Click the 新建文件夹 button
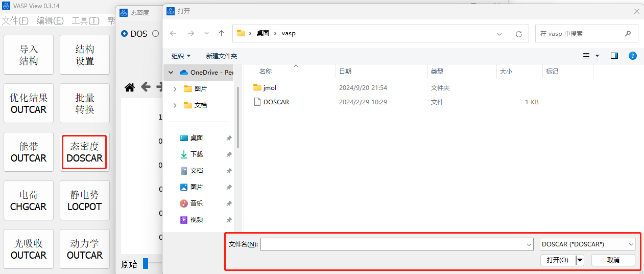 point(221,56)
